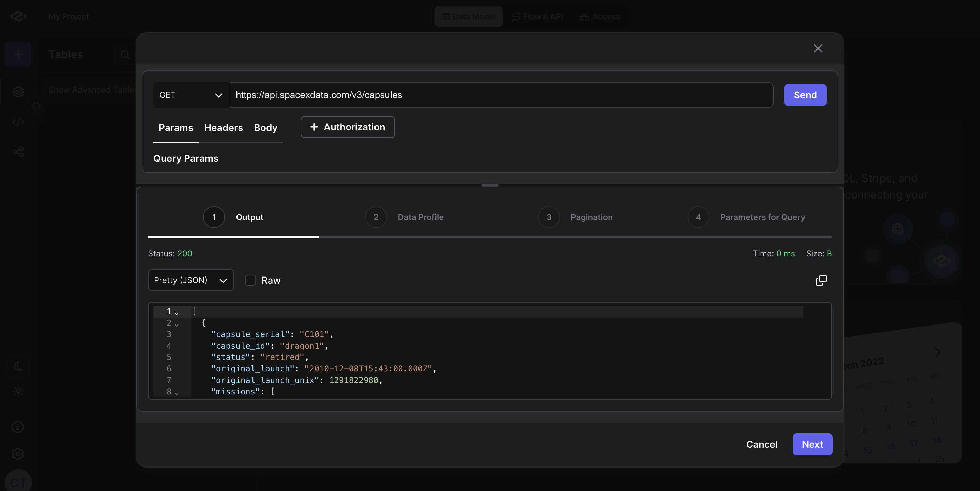Screen dimensions: 980x491
Task: Click the Size B readout
Action: point(819,253)
